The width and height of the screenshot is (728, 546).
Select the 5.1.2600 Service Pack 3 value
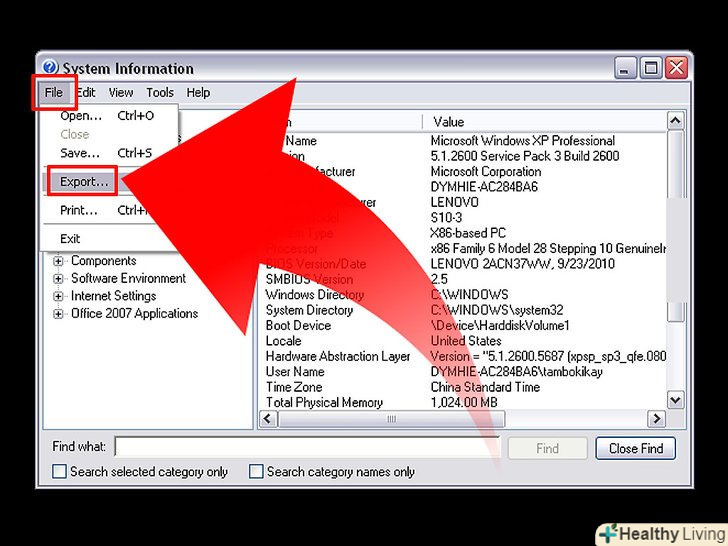click(x=525, y=156)
